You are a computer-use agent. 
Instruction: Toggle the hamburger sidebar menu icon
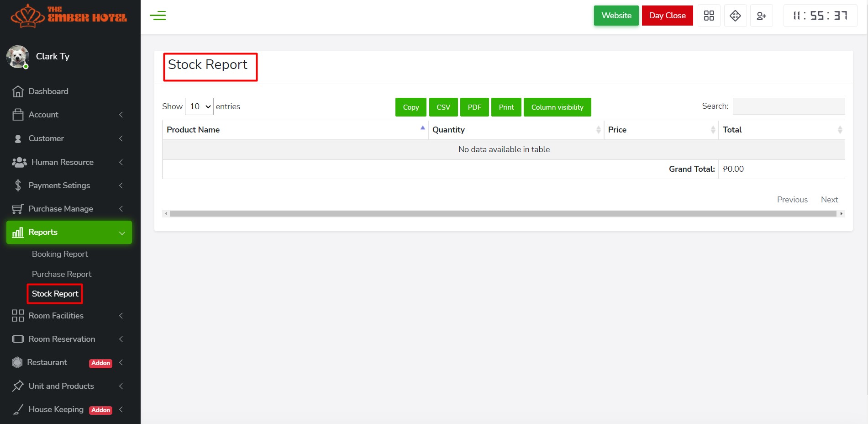click(x=158, y=16)
